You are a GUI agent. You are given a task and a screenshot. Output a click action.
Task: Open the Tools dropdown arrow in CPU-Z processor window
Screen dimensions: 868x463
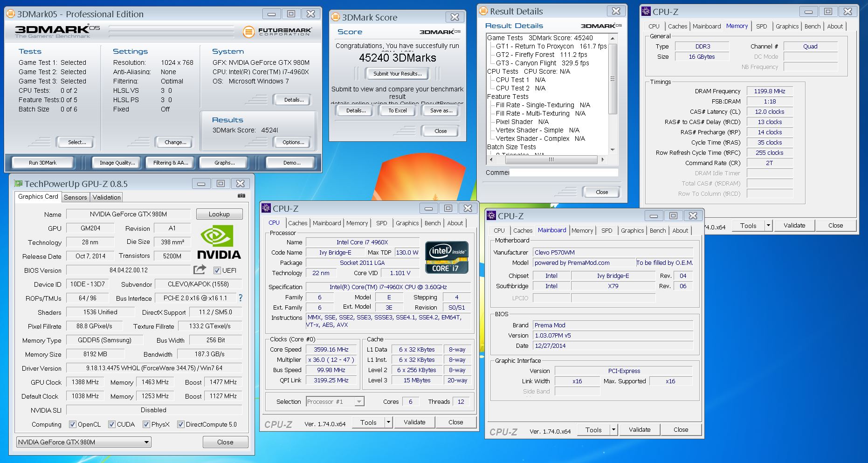coord(388,422)
